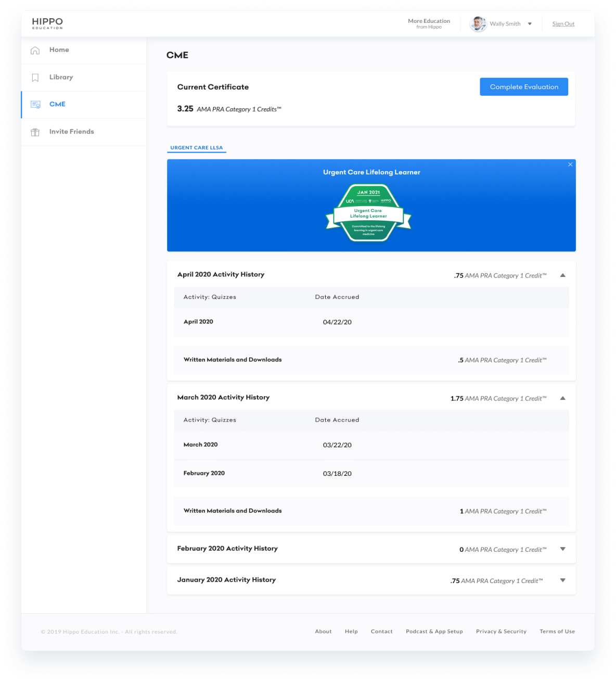Viewport: 616px width, 682px height.
Task: Click the Library bookmark icon
Action: (35, 78)
